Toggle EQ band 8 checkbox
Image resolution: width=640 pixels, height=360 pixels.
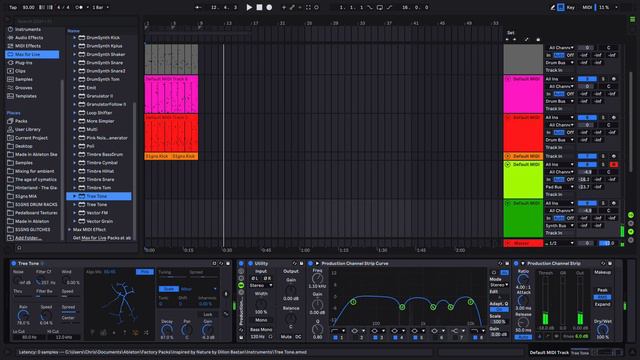click(x=476, y=338)
